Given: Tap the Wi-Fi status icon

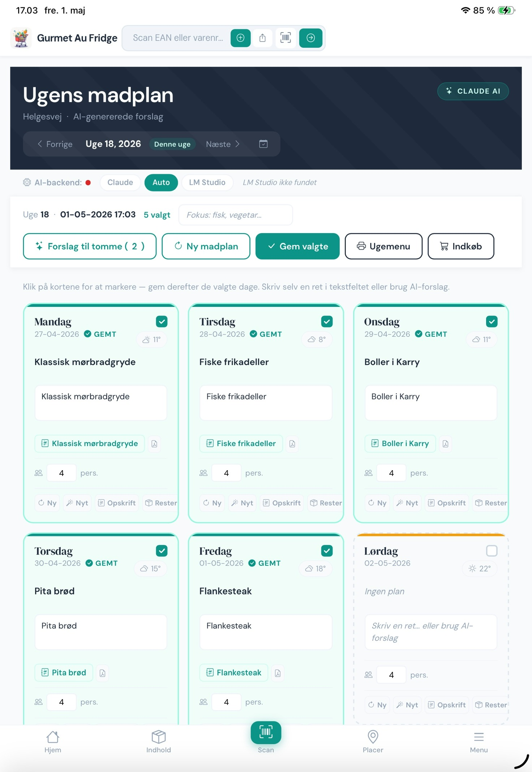Looking at the screenshot, I should [x=465, y=10].
